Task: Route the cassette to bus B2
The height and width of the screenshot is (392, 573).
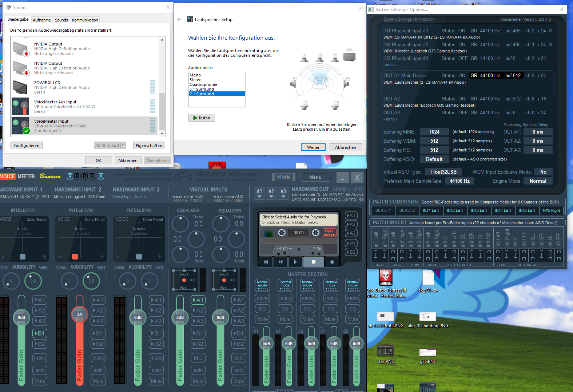Action: pyautogui.click(x=351, y=252)
